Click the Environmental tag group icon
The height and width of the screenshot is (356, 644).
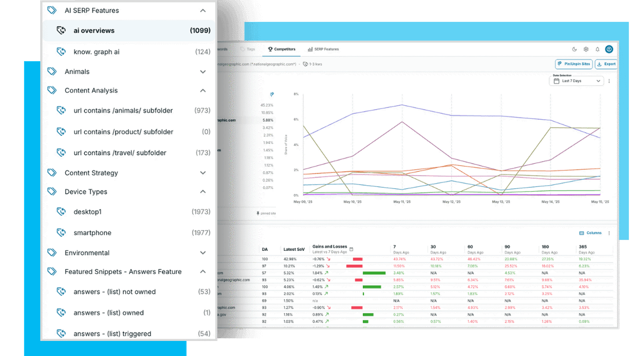(52, 252)
